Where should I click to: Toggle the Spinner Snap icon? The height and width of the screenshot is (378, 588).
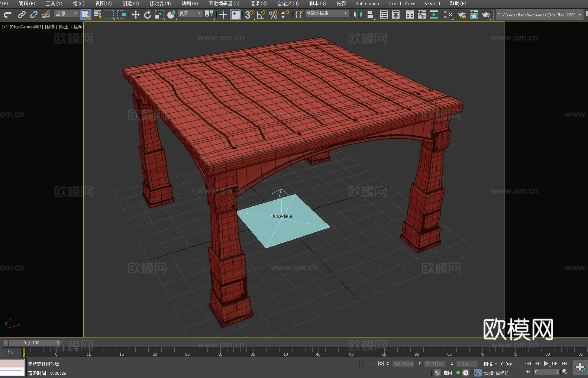point(285,14)
